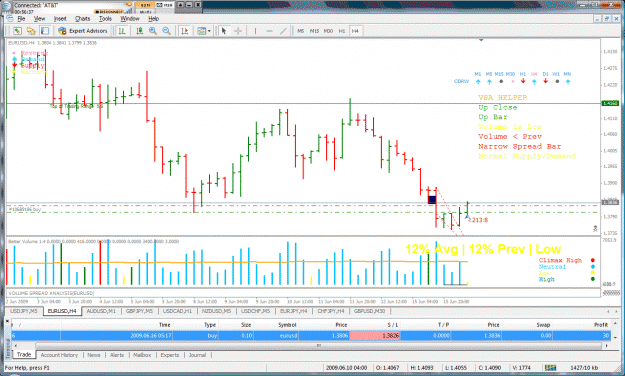Switch chart to bar chart style
The height and width of the screenshot is (376, 625).
(122, 31)
